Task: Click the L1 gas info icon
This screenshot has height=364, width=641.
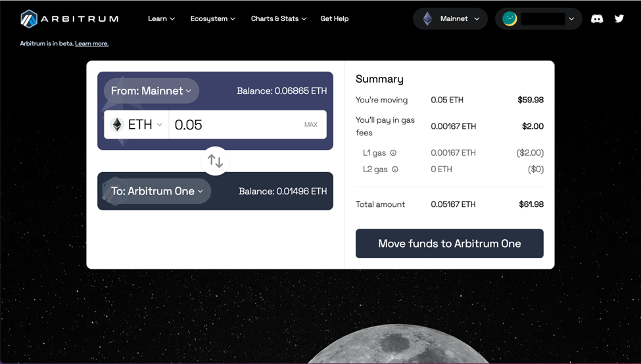Action: pyautogui.click(x=393, y=153)
